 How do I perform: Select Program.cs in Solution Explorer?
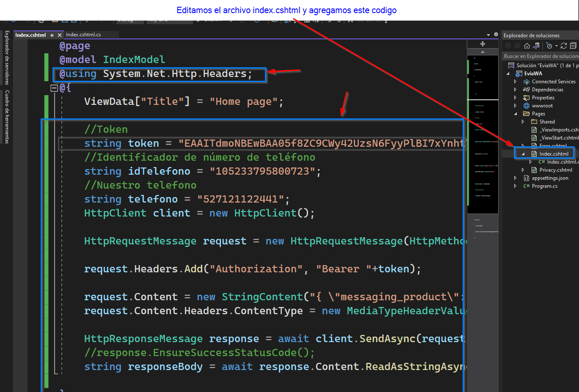tap(544, 186)
